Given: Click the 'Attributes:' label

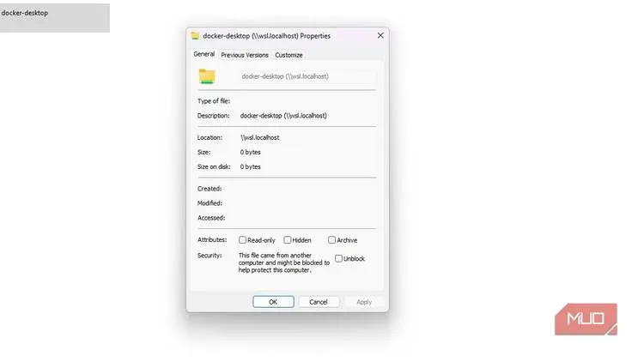Looking at the screenshot, I should click(x=212, y=239).
